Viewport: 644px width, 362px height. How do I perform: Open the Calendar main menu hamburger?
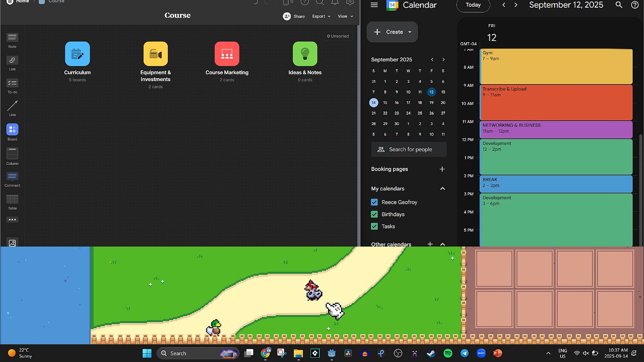tap(374, 5)
